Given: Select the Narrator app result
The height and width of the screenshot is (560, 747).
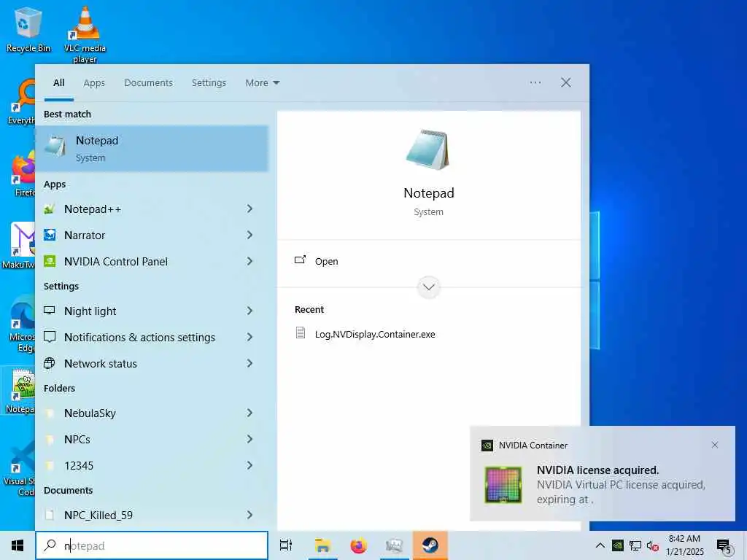Looking at the screenshot, I should (152, 235).
